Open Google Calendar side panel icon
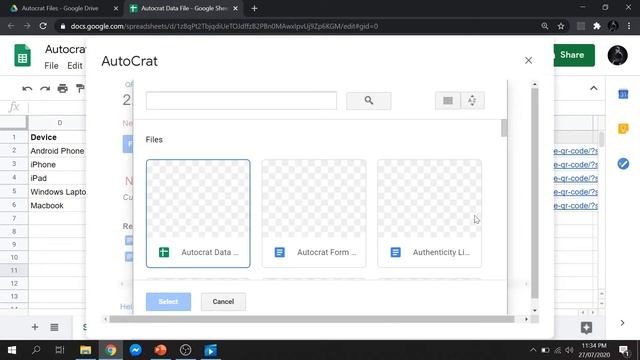Screen dimensions: 640x360 coord(623,94)
